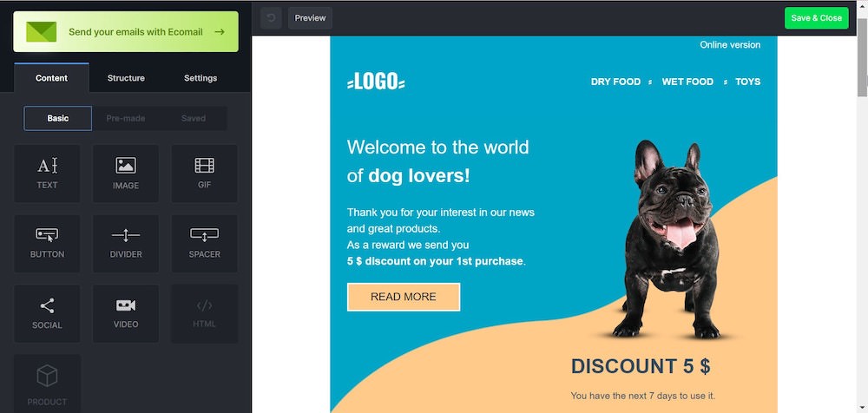Click the undo arrow in top toolbar
The width and height of the screenshot is (868, 413).
pyautogui.click(x=271, y=17)
